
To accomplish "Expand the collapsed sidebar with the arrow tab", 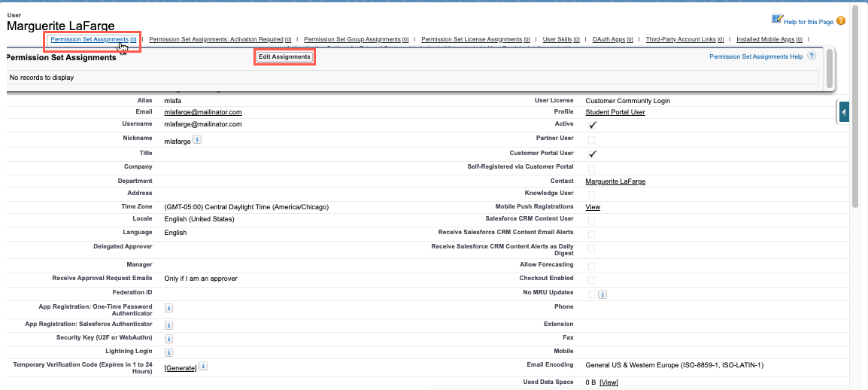I will [x=844, y=112].
